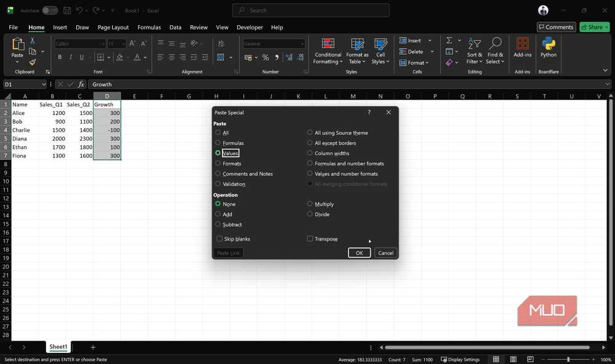Switch to the Page Layout tab
This screenshot has width=615, height=364.
(x=113, y=28)
